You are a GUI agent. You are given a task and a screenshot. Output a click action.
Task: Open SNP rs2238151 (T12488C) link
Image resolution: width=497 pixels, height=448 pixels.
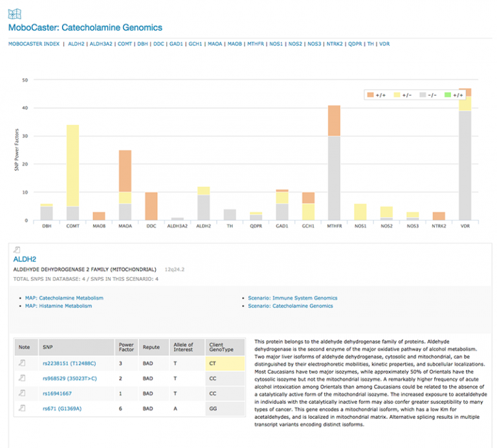(x=69, y=363)
